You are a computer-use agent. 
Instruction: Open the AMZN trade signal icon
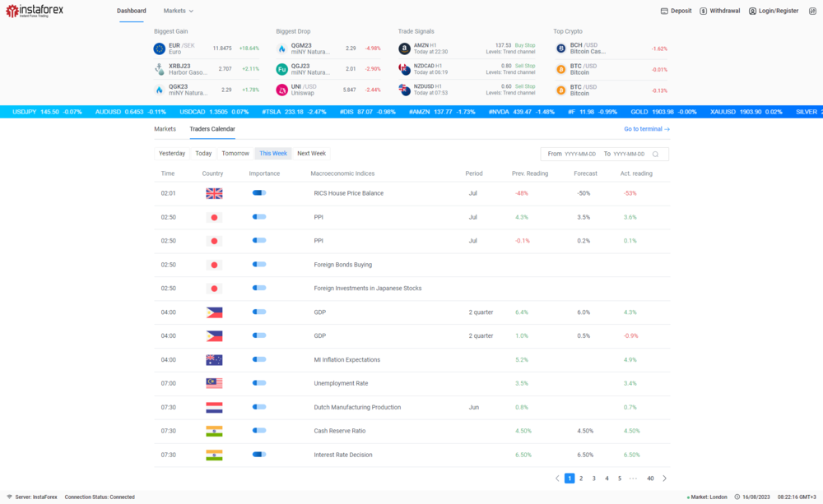pyautogui.click(x=404, y=49)
